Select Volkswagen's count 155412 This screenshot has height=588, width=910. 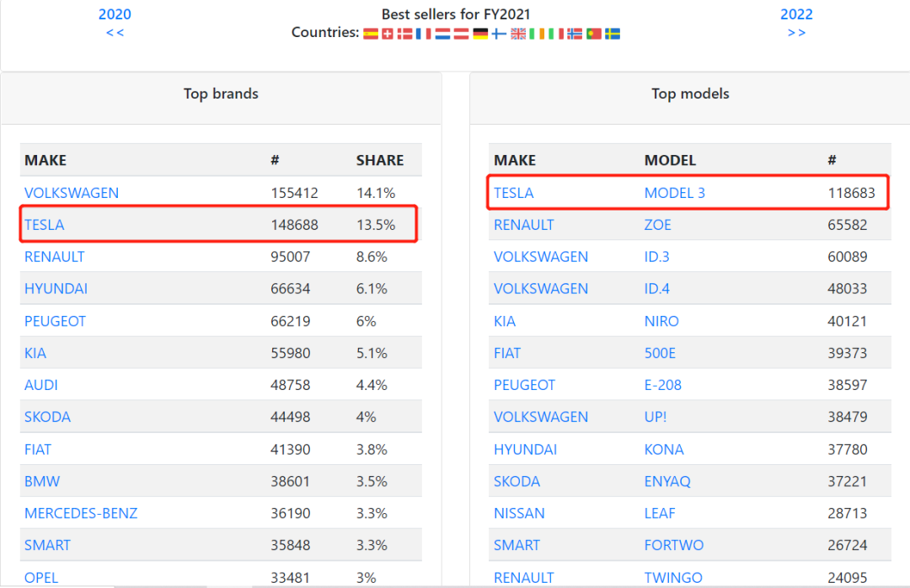click(294, 193)
